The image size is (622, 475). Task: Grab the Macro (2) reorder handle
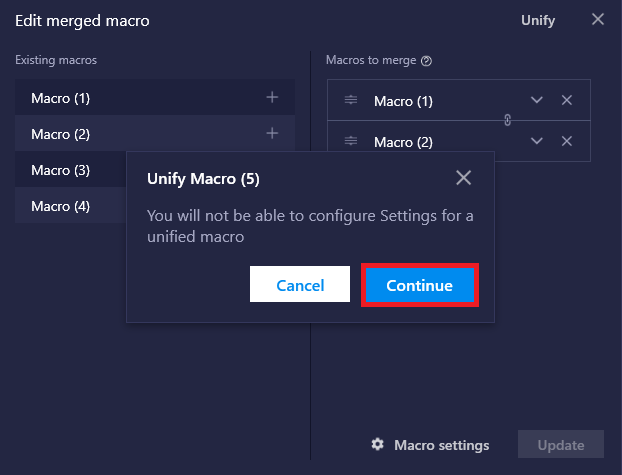tap(351, 141)
